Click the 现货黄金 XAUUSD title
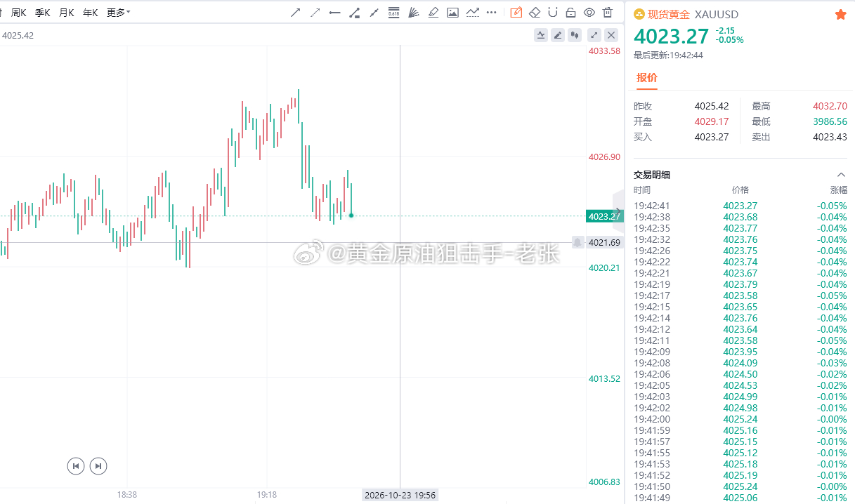855x504 pixels. click(x=693, y=14)
